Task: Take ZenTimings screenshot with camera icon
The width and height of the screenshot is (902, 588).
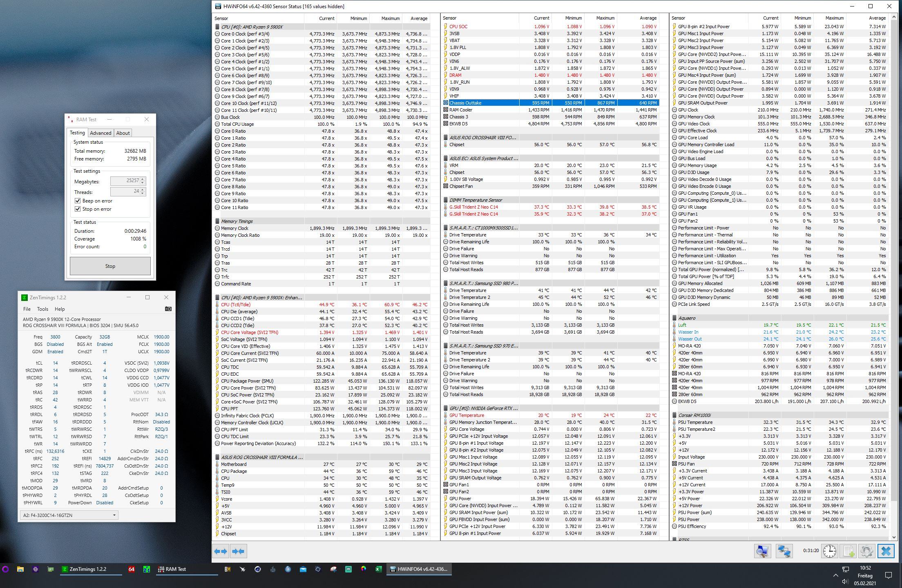Action: 168,309
